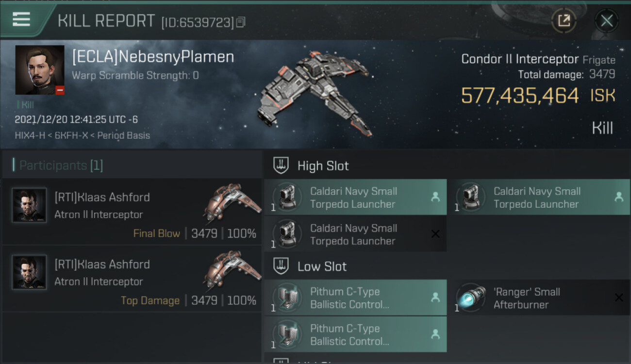Open NebesnyPlamen's pilot portrait
631x364 pixels.
[x=40, y=69]
